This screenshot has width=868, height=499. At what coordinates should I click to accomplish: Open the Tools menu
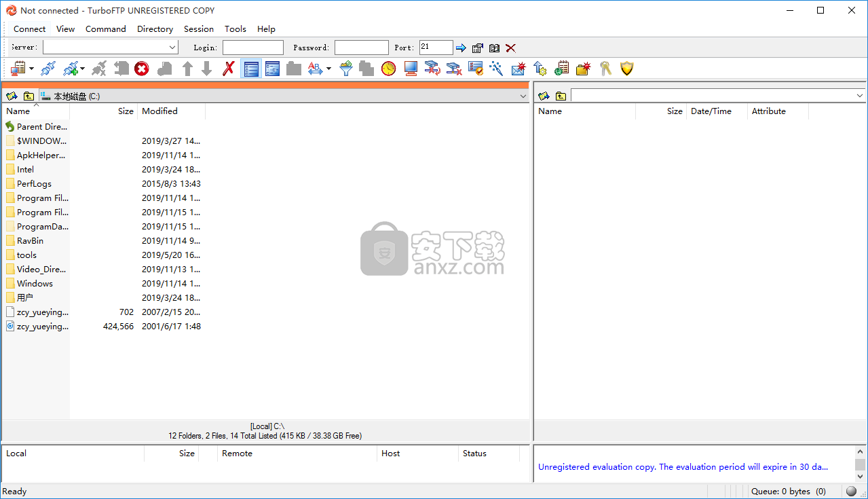tap(235, 29)
